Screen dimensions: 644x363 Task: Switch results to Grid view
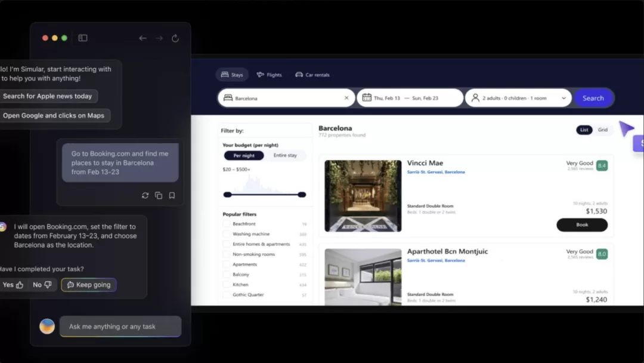pos(602,130)
